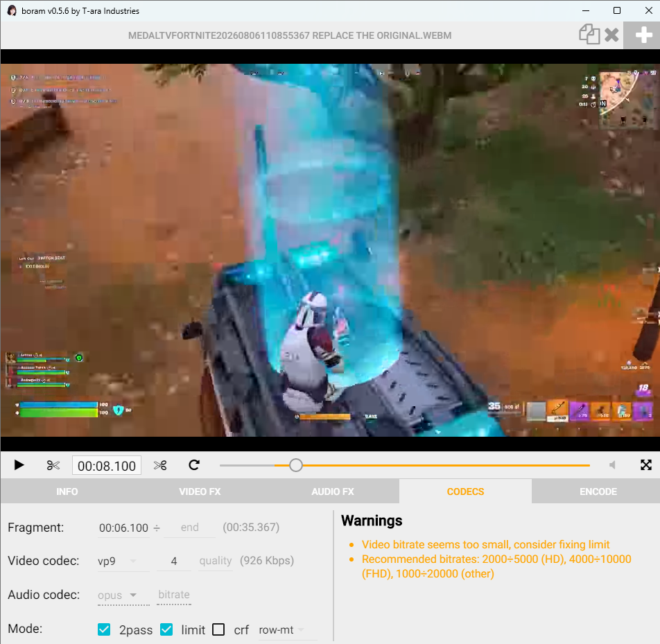Click the Fragment: label

(36, 528)
